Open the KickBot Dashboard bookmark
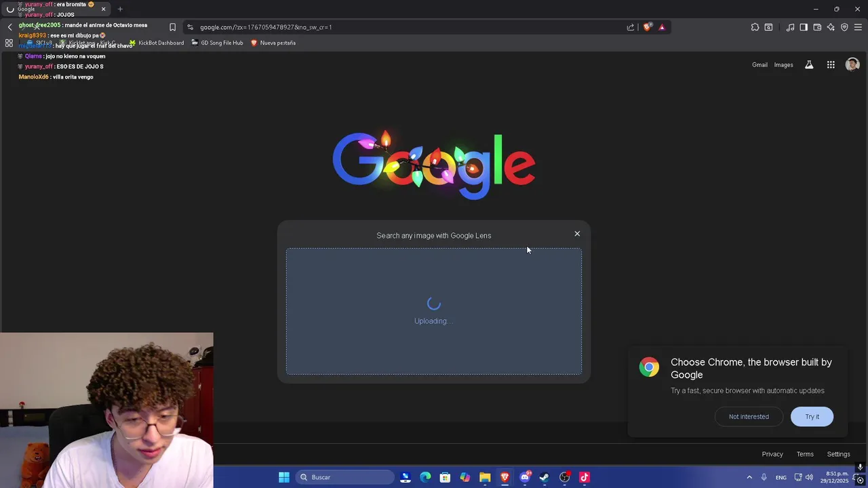This screenshot has height=488, width=868. [157, 43]
